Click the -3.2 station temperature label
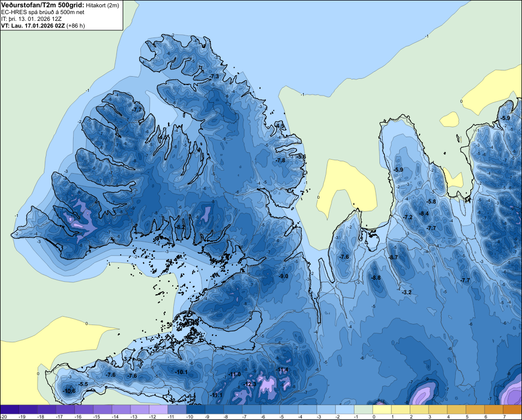522x420 pixels. pos(407,292)
